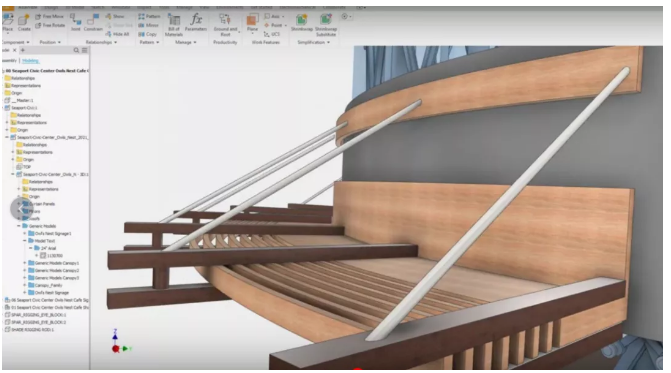
Task: Collapse Seaport-Civic-Center_Owls_Nest_2021 node
Action: coord(7,137)
